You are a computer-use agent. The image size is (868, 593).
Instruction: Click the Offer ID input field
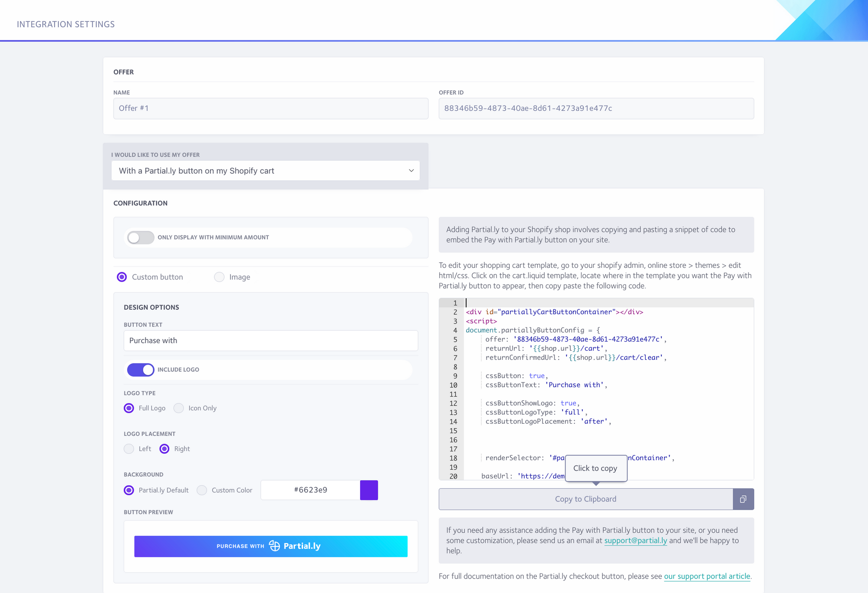tap(595, 108)
